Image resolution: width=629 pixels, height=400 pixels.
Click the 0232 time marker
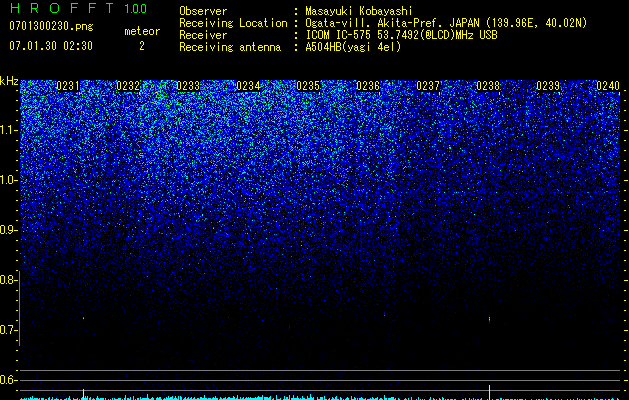click(x=128, y=86)
